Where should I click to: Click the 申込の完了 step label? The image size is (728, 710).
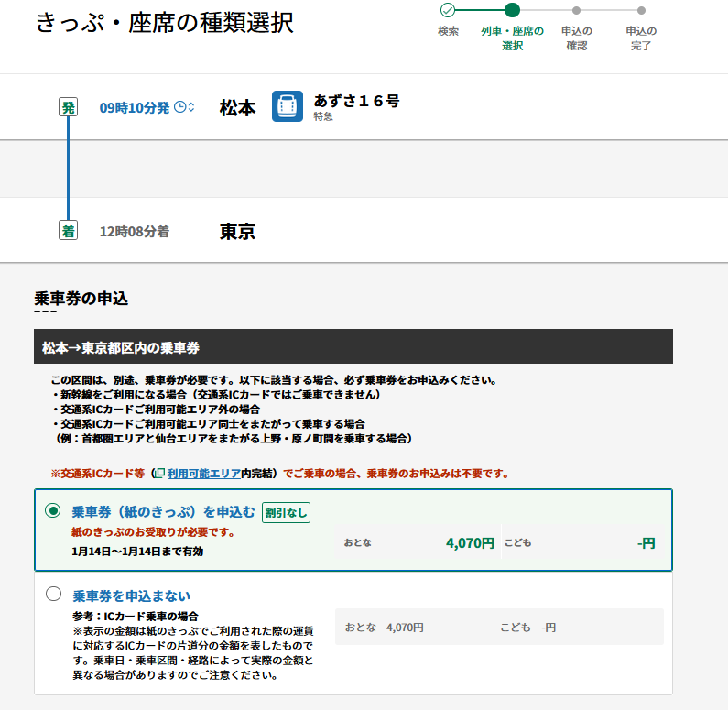641,38
